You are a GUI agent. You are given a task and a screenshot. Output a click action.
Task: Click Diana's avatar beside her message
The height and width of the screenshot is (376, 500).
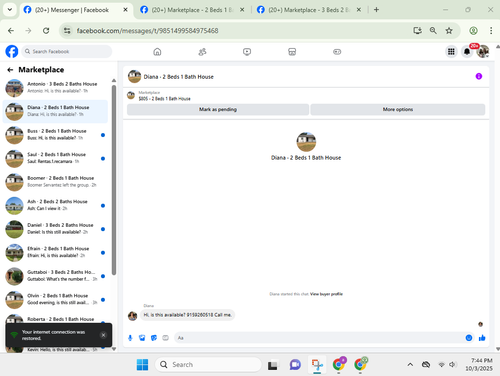133,316
